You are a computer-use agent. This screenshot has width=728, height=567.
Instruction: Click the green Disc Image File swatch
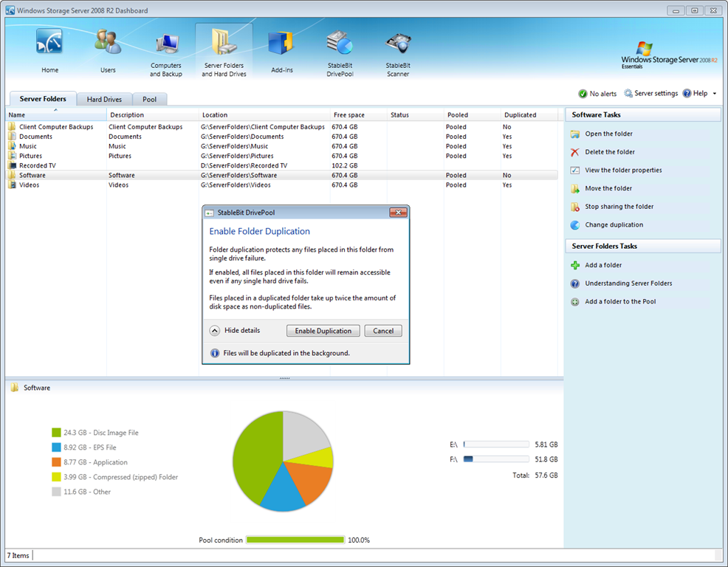56,433
